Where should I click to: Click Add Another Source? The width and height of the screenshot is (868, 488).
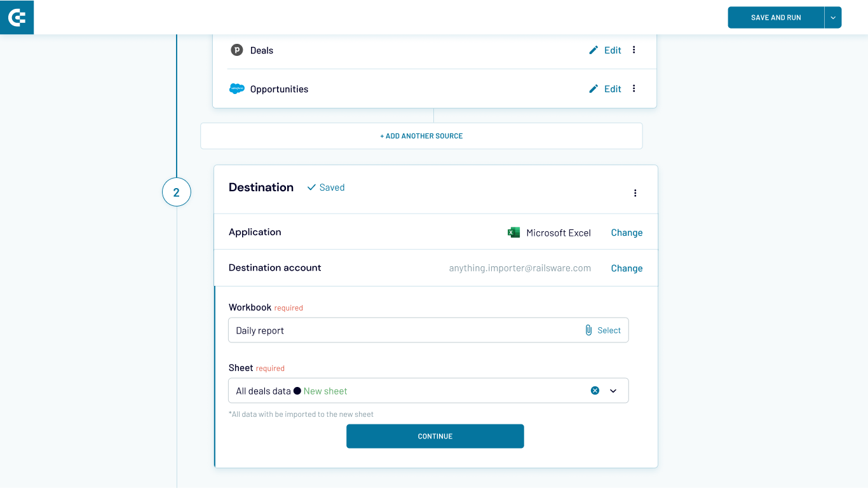pos(421,136)
